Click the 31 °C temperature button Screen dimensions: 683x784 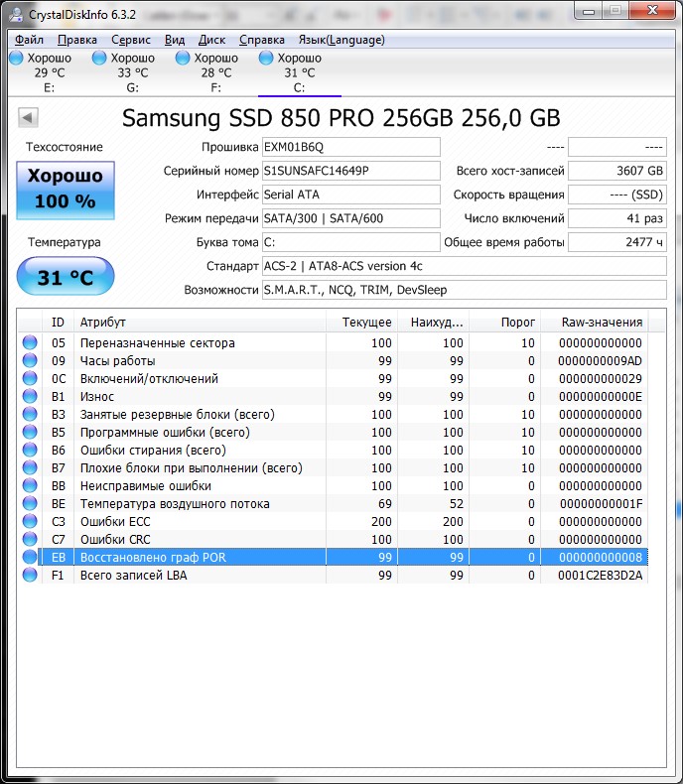pyautogui.click(x=66, y=277)
